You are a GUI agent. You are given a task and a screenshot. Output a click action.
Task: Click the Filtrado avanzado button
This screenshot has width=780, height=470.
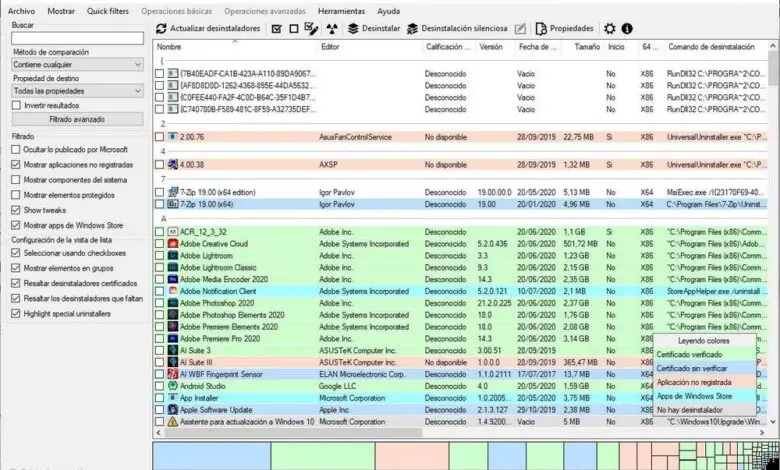77,119
